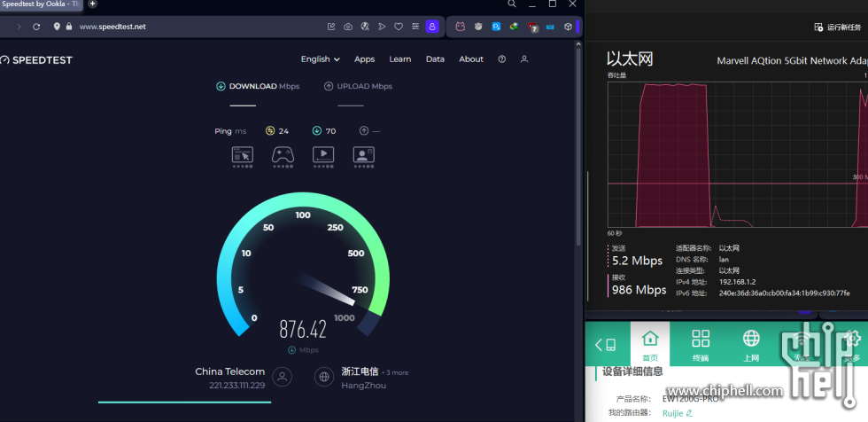The image size is (868, 422).
Task: Click the idle ping value 24
Action: 283,131
